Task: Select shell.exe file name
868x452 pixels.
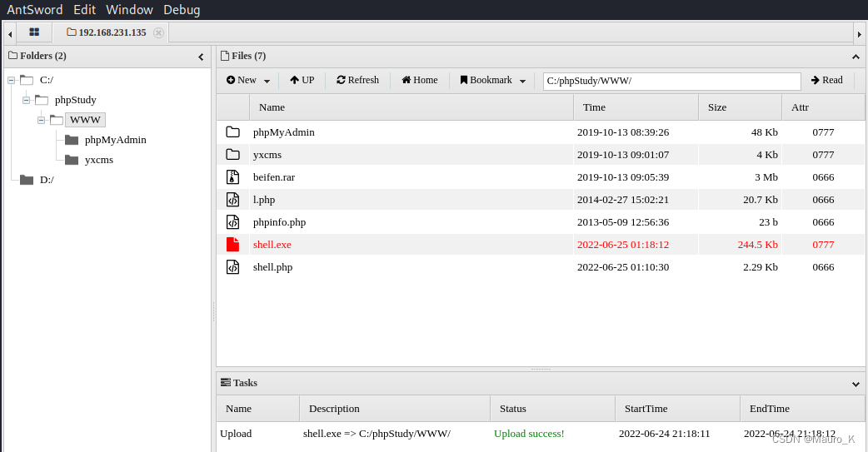Action: (x=272, y=245)
